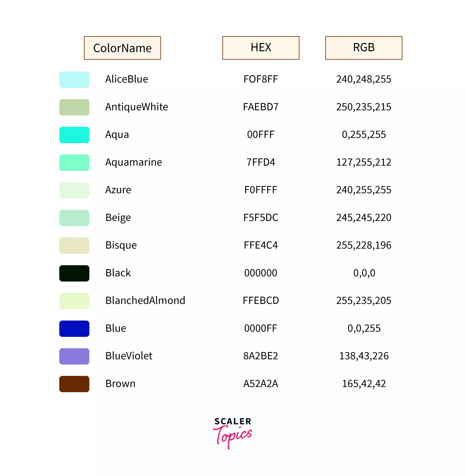Select the BlueViolet color swatch
Viewport: 465px width, 476px height.
click(74, 356)
